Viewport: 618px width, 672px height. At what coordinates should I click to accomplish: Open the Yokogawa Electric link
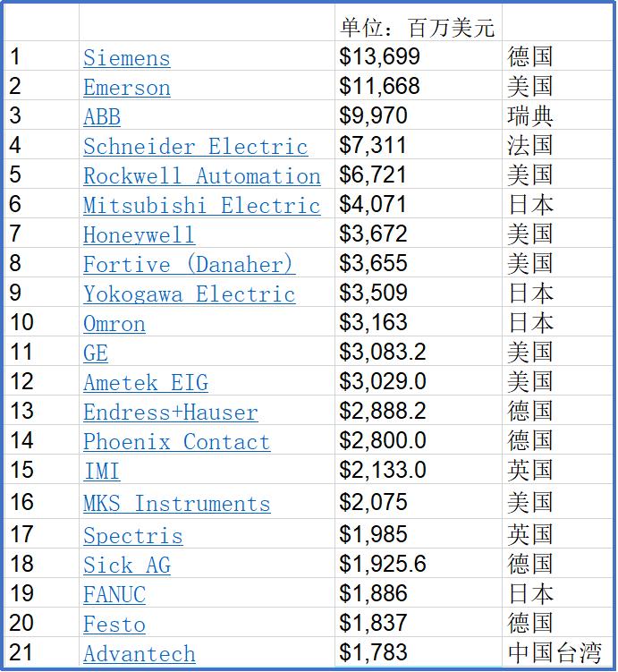pyautogui.click(x=189, y=294)
